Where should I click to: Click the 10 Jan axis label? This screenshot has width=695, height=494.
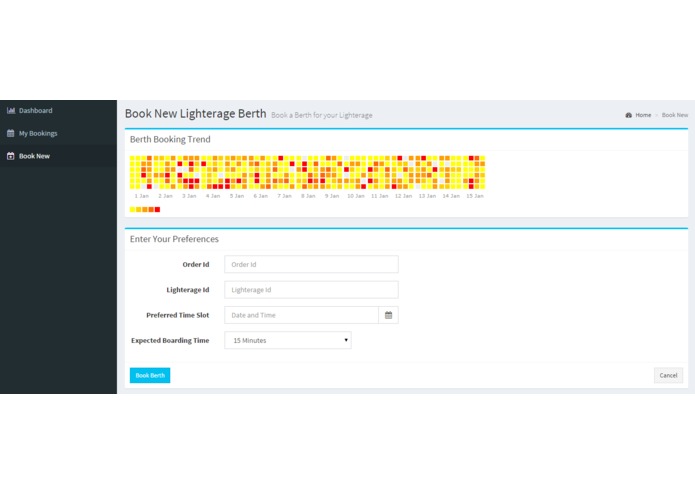tap(355, 196)
